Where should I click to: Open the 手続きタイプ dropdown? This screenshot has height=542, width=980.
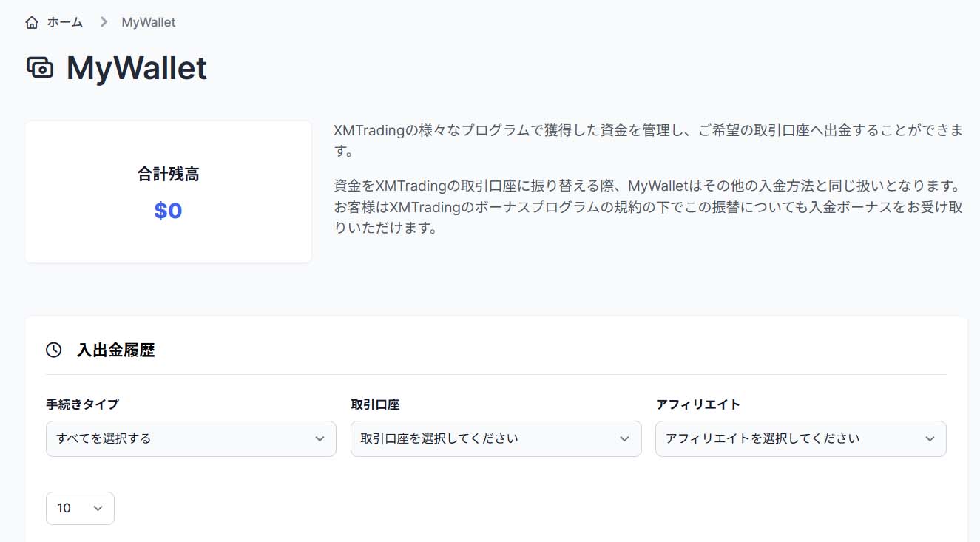(x=191, y=438)
